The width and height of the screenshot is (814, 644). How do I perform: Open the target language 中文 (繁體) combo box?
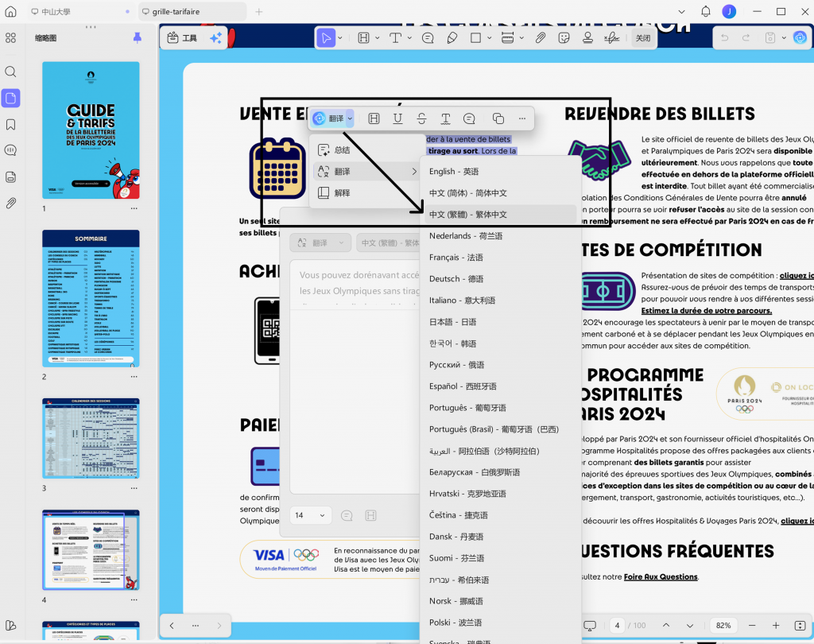pyautogui.click(x=388, y=243)
